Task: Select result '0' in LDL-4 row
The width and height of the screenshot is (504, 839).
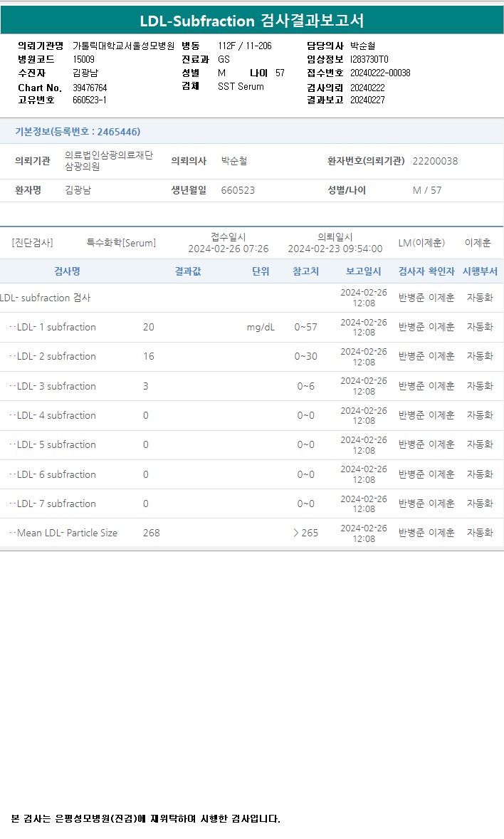Action: 145,416
